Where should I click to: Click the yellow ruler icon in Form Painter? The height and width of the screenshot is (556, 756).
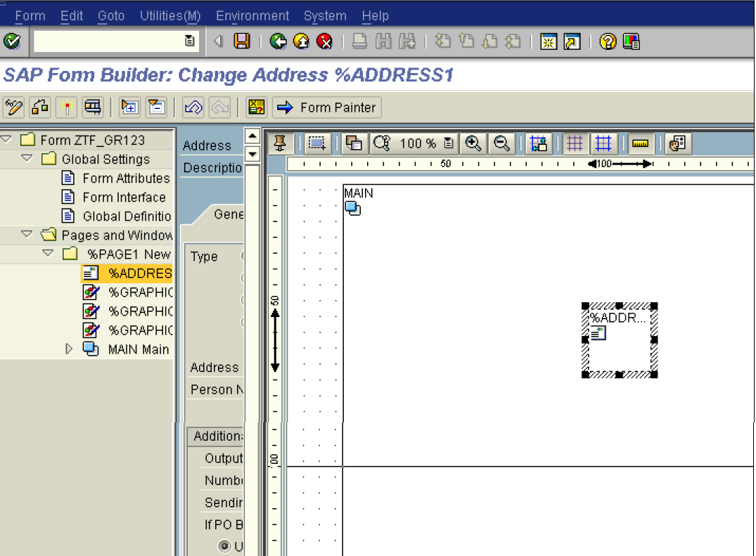(640, 143)
